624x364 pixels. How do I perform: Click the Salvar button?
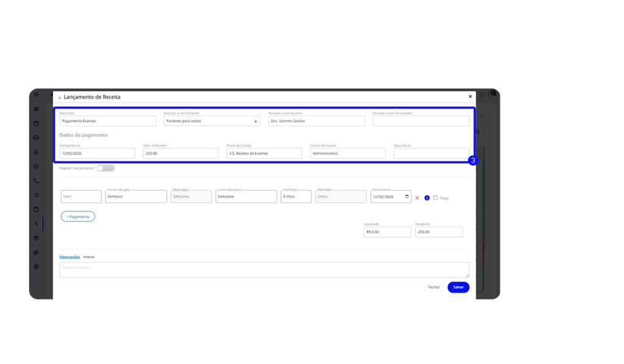458,287
